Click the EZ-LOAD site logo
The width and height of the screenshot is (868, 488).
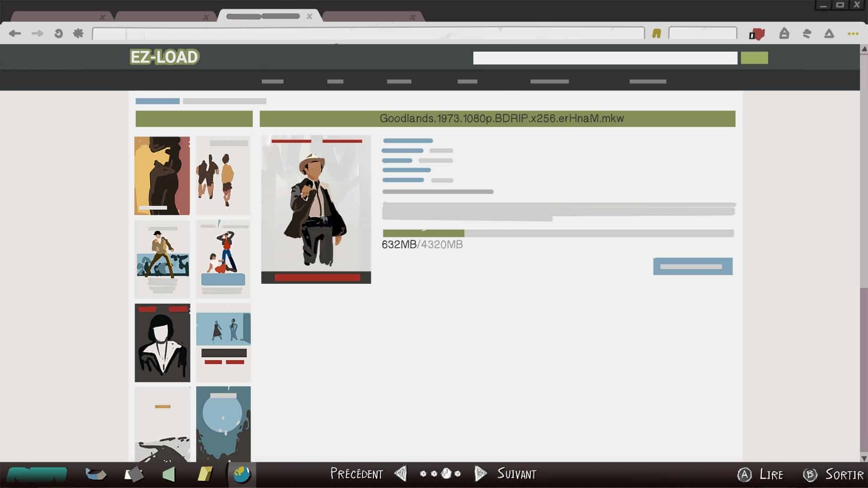[164, 57]
